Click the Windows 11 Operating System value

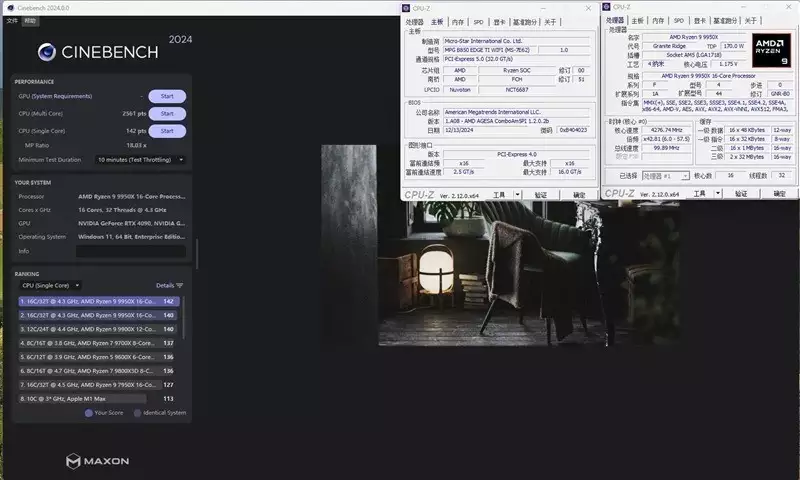click(x=132, y=237)
